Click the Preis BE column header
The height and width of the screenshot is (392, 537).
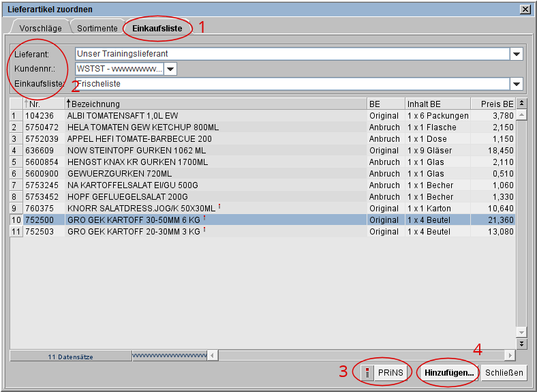(492, 104)
